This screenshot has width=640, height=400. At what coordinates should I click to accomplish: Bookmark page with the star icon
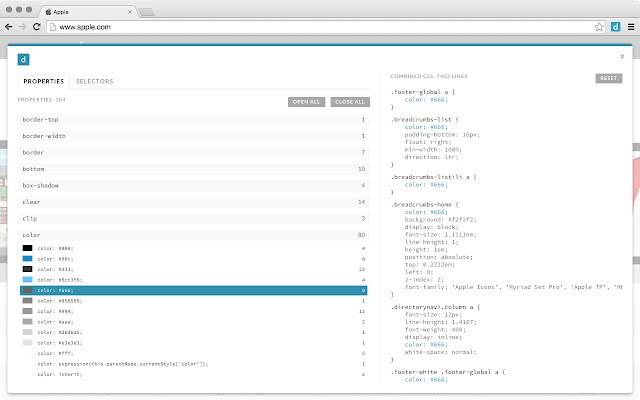click(x=600, y=27)
